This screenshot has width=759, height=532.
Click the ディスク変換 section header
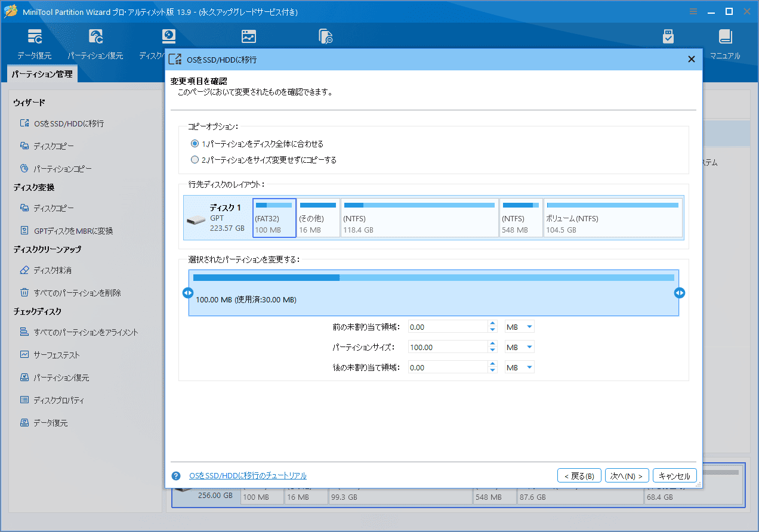point(34,188)
